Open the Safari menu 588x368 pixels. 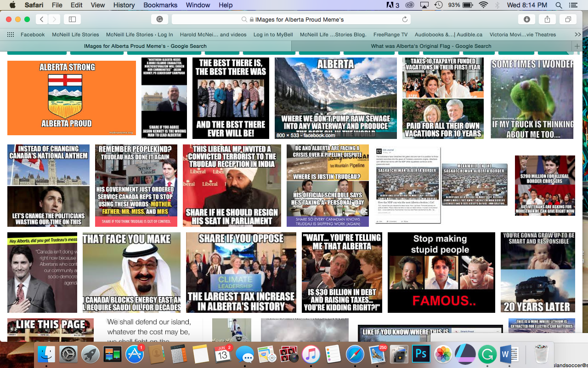[x=33, y=5]
